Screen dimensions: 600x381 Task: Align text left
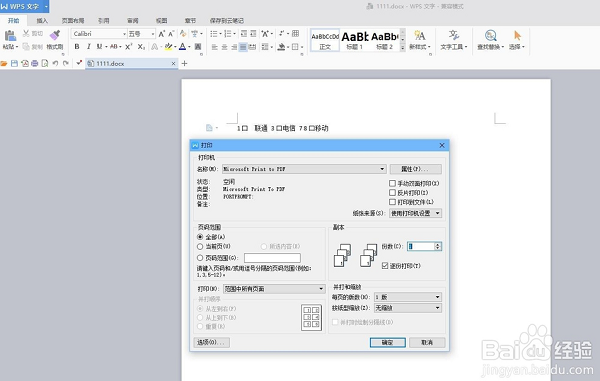pyautogui.click(x=215, y=47)
